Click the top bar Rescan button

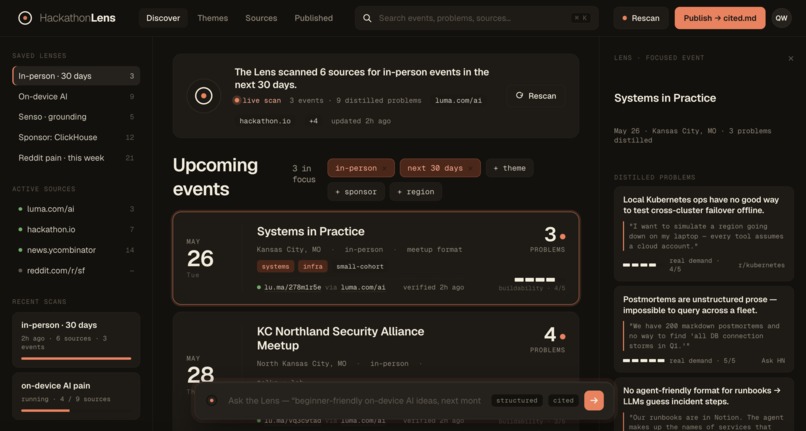[640, 18]
